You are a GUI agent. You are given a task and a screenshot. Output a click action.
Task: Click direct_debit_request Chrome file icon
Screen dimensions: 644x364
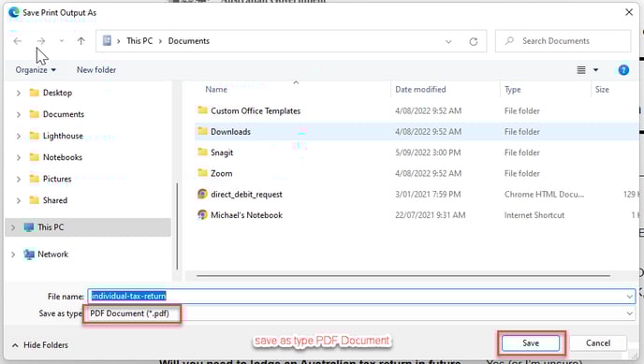202,194
